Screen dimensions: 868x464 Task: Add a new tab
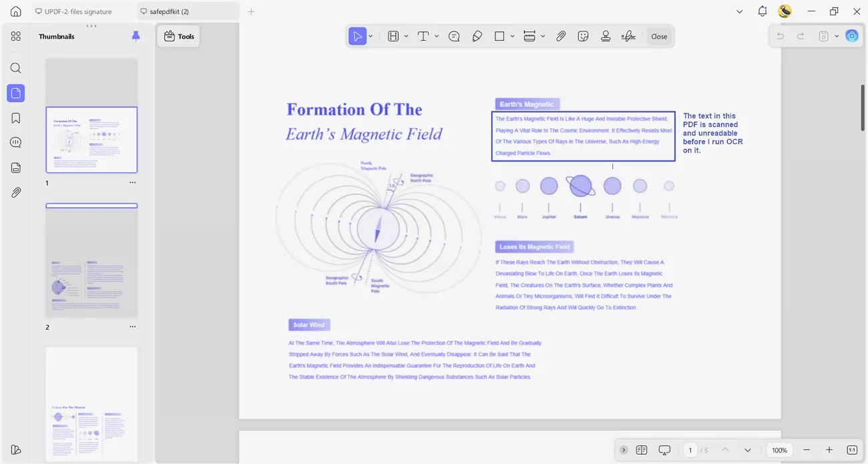point(251,11)
